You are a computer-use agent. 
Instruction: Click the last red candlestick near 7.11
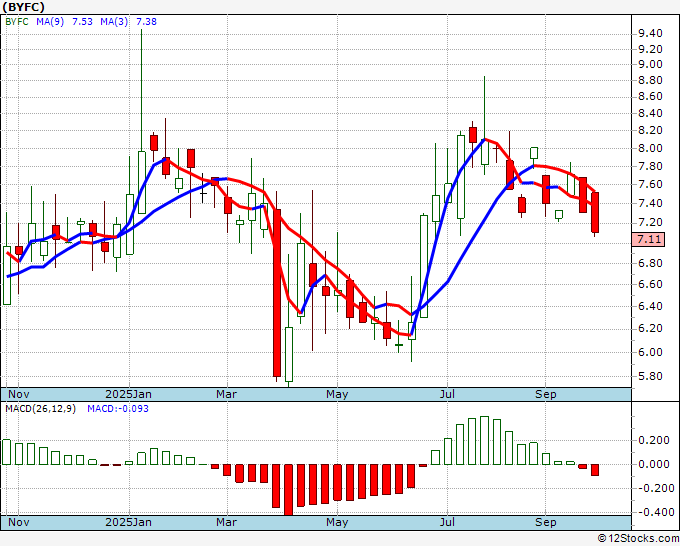click(x=595, y=213)
